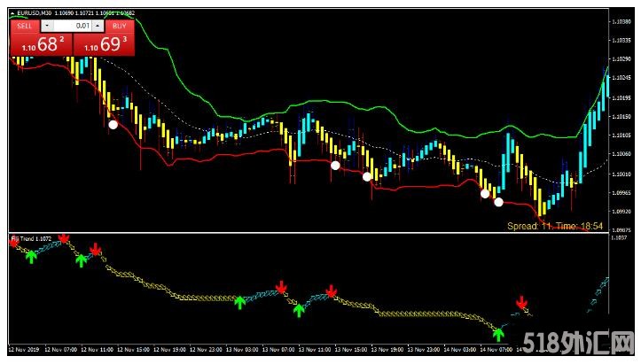Click the BUY label button
Viewport: 641px width, 364px height.
[x=118, y=27]
